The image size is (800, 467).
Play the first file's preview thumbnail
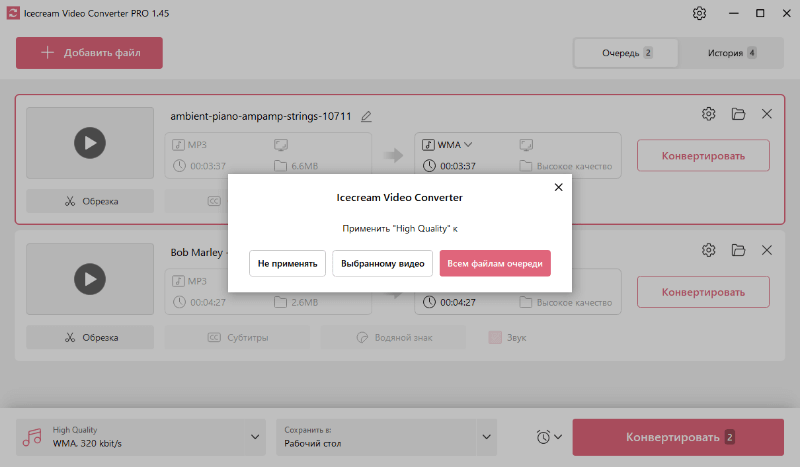tap(90, 143)
